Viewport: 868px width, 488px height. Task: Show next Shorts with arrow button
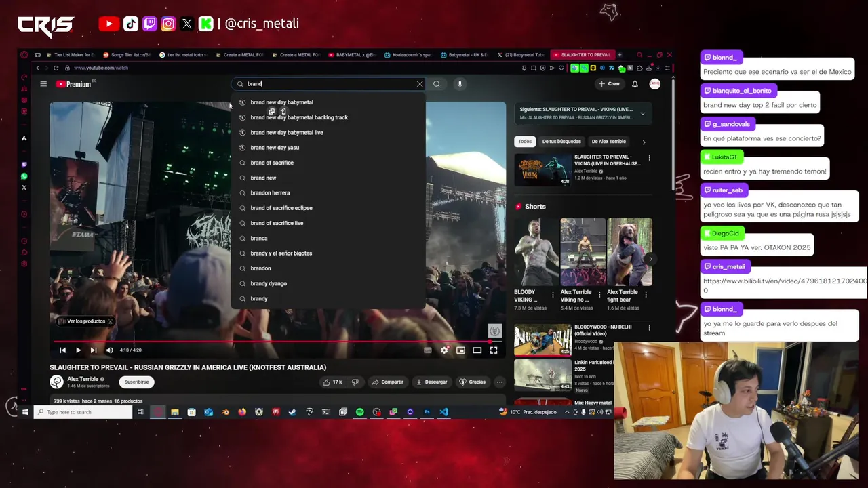coord(650,259)
